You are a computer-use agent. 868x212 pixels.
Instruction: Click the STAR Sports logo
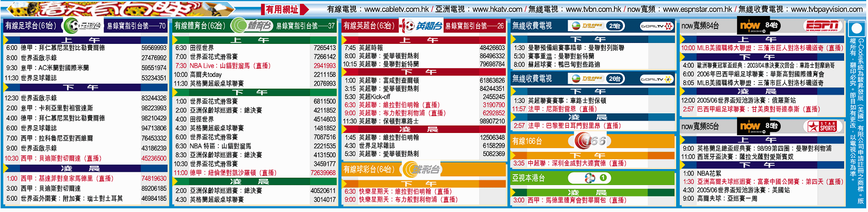click(x=822, y=126)
